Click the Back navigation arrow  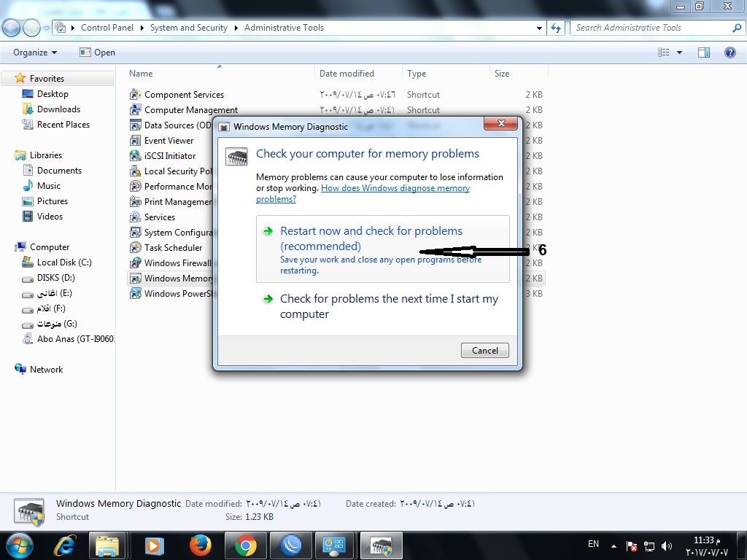pos(11,28)
